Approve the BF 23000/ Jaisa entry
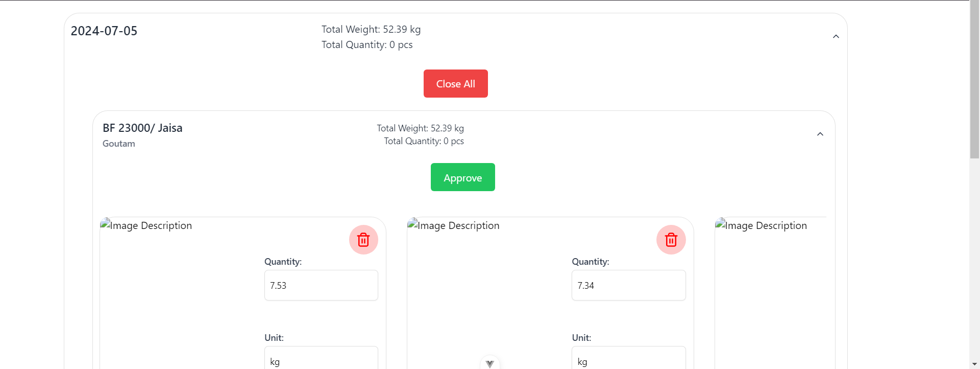The image size is (980, 369). tap(462, 177)
